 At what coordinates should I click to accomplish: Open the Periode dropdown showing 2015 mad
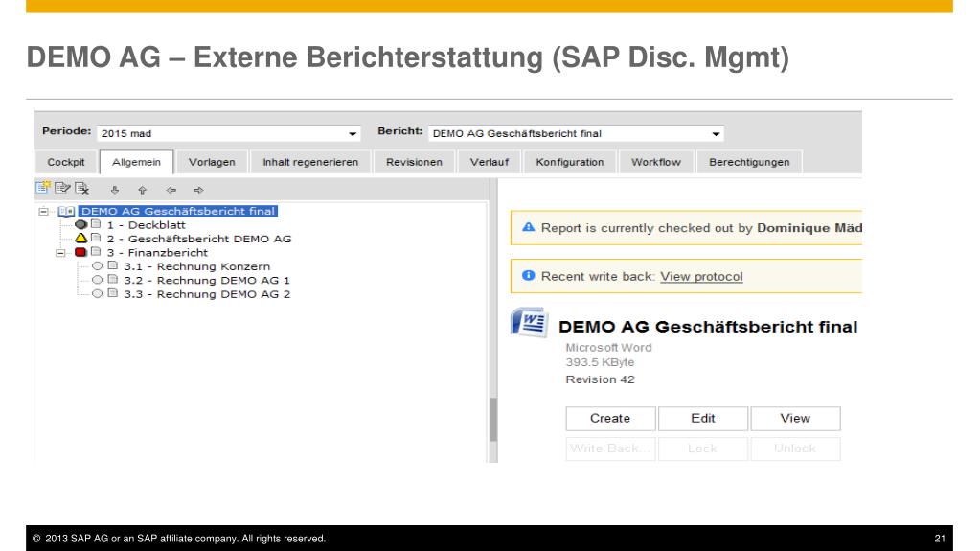point(228,133)
